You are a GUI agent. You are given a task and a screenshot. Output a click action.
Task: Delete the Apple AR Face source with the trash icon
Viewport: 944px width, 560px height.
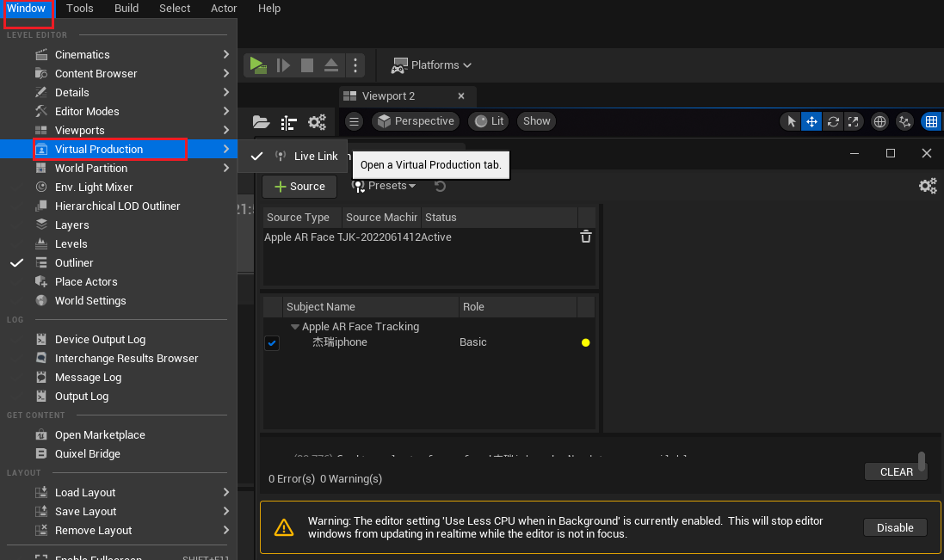(586, 237)
